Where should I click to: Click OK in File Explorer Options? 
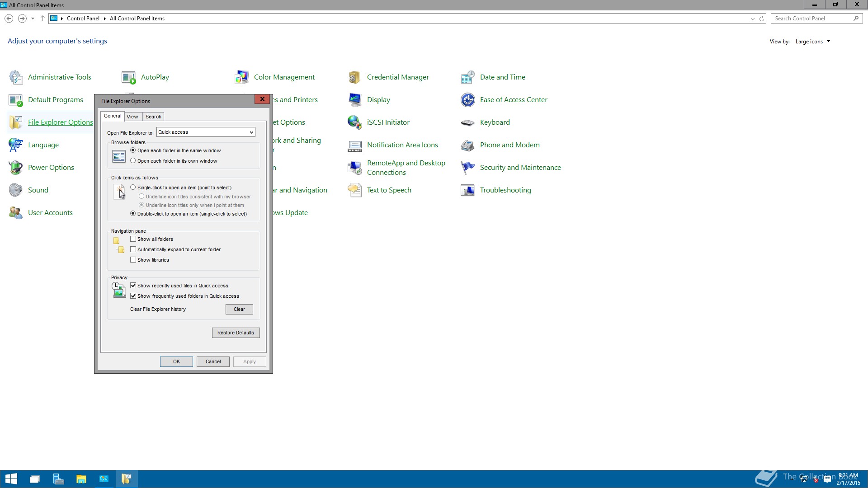coord(176,362)
